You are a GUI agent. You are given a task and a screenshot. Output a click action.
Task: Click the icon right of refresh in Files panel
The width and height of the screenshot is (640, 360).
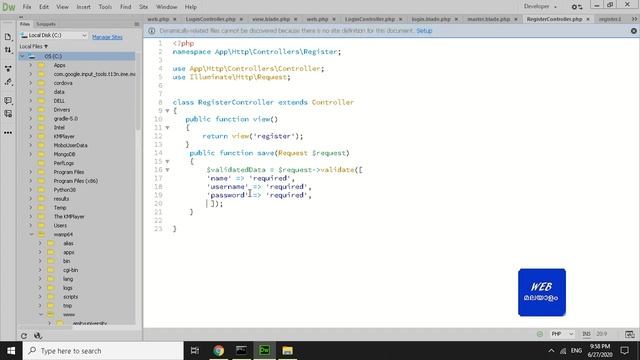coord(38,336)
